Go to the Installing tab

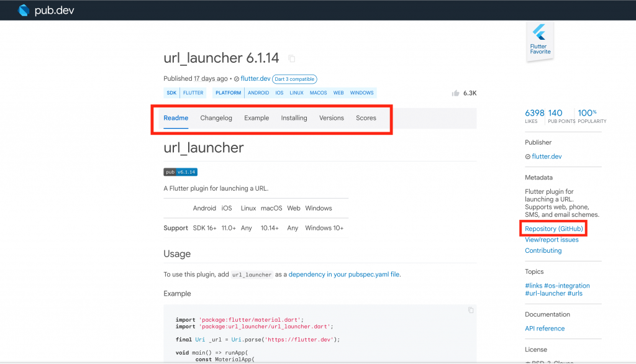tap(294, 118)
